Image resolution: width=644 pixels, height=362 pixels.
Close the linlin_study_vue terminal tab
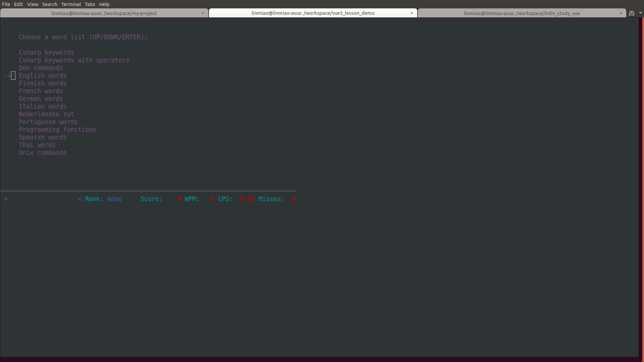[x=621, y=13]
